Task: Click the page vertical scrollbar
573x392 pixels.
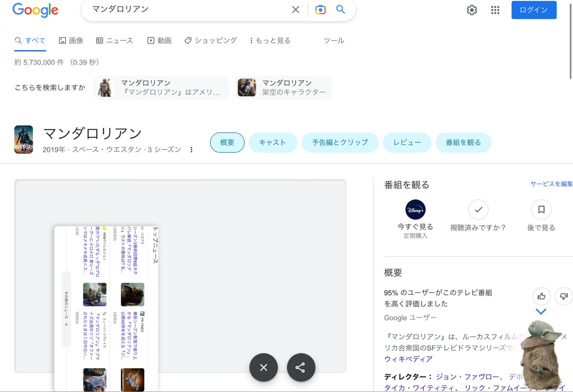Action: click(571, 40)
